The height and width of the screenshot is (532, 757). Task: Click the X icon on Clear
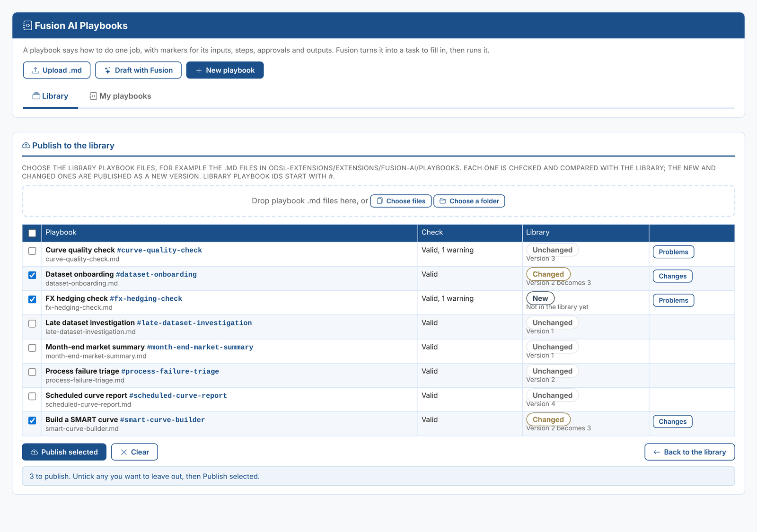click(x=124, y=452)
